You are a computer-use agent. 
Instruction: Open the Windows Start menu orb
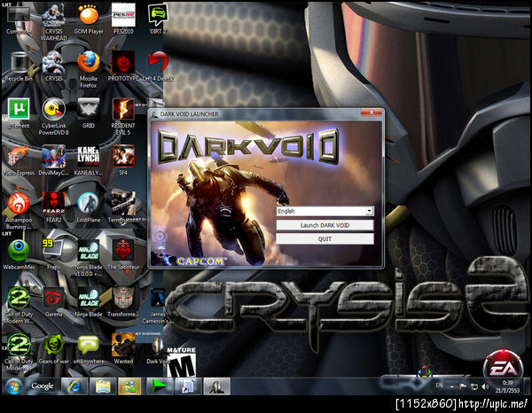pos(13,386)
